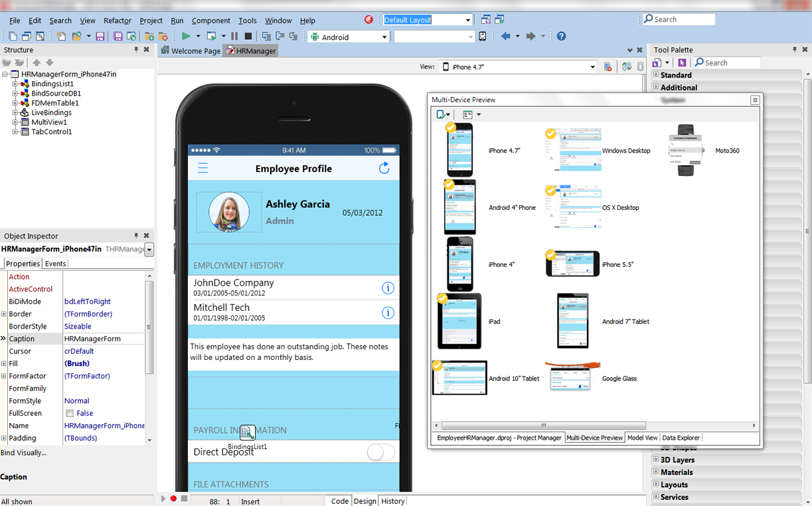
Task: Click the Caption property value field
Action: click(104, 339)
